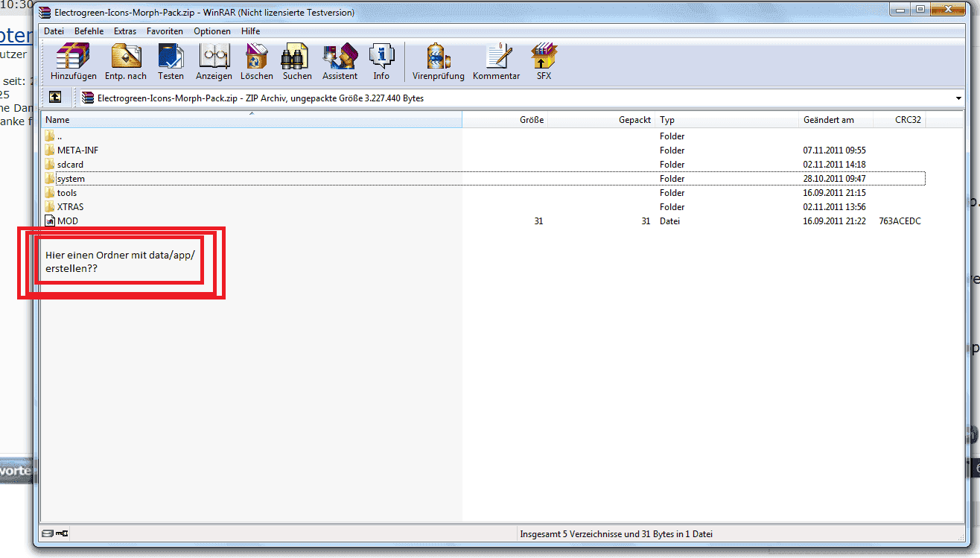Viewport: 980px width, 558px height.
Task: Click the date 07.11.2011 09:55
Action: (834, 150)
